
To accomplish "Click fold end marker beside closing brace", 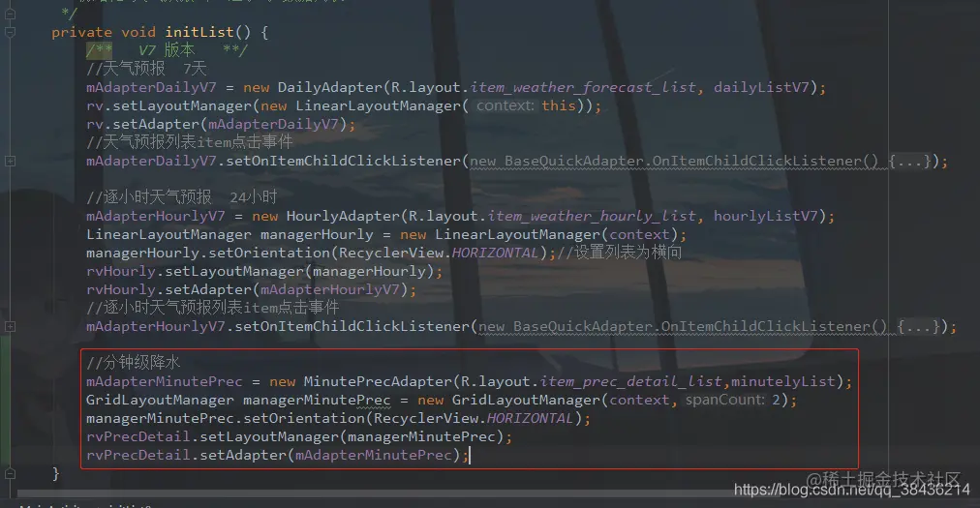I will (10, 473).
